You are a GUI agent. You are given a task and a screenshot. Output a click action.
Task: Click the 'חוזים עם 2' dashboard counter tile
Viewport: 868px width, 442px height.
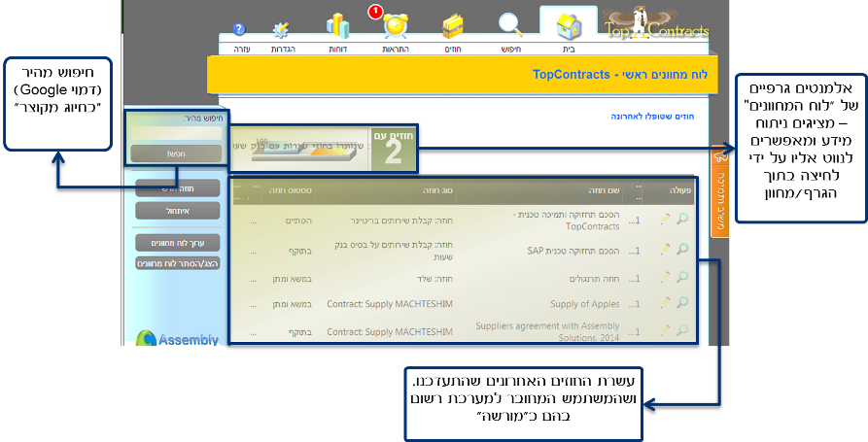pos(394,148)
